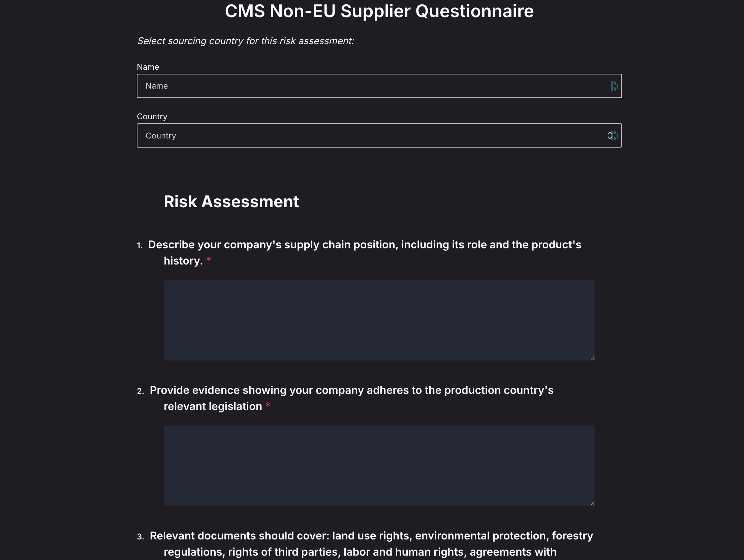Click the red asterisk after "relevant legislation"
This screenshot has width=744, height=560.
pyautogui.click(x=268, y=405)
